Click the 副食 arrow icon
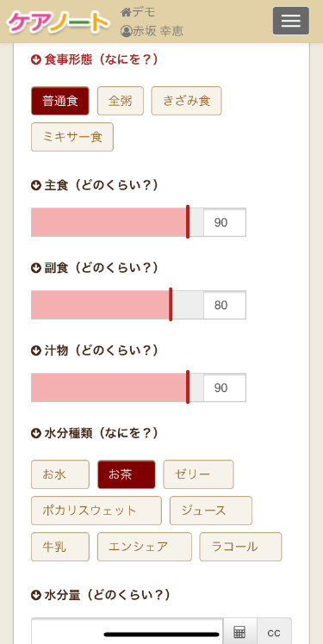Screen dimensions: 323x644 tap(36, 269)
